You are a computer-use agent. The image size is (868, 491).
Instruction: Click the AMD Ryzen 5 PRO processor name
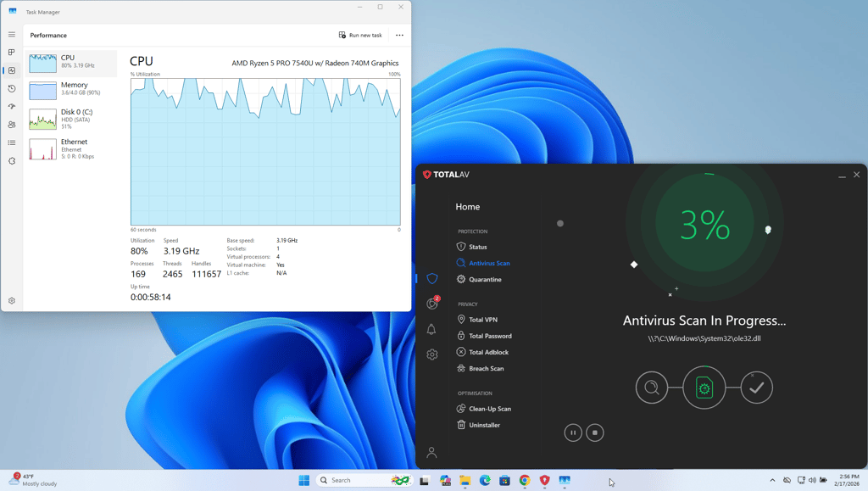[x=315, y=63]
